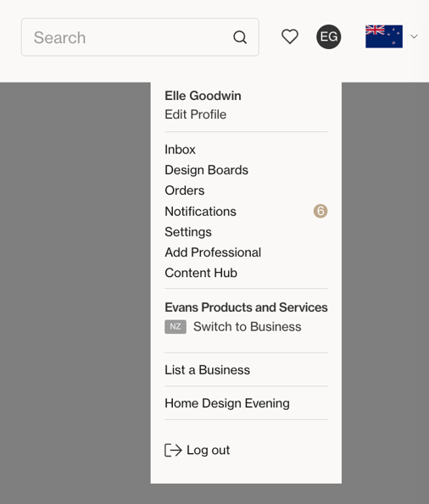Screen dimensions: 429x504
Task: Click the notifications count badge showing 6
Action: (x=320, y=211)
